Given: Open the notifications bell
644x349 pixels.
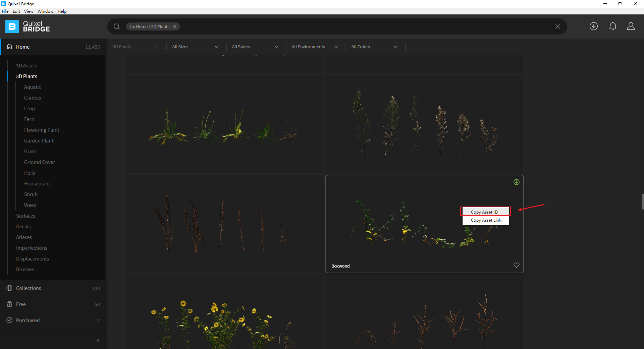Looking at the screenshot, I should [613, 26].
